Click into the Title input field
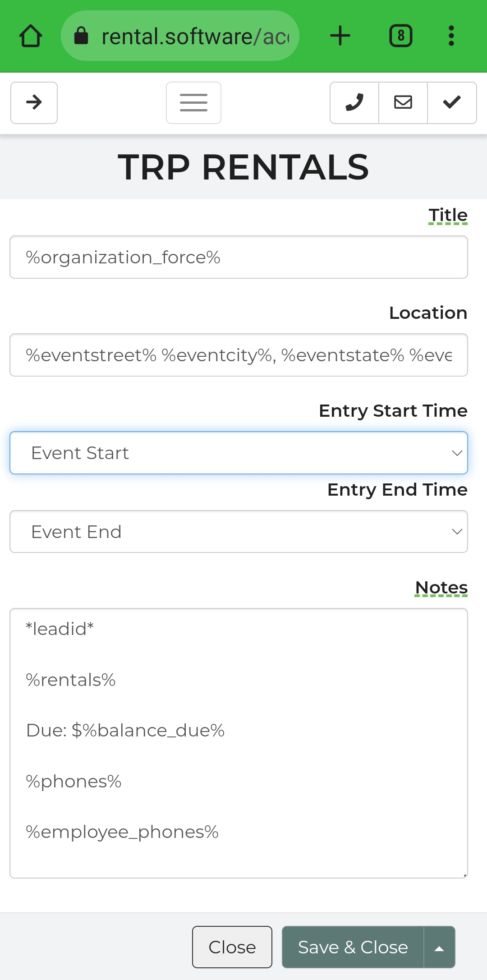The height and width of the screenshot is (980, 487). 239,257
